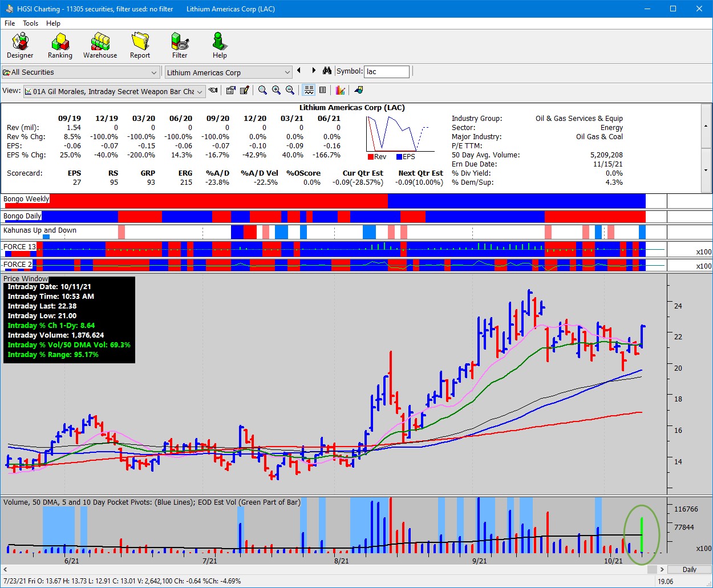This screenshot has width=713, height=588.
Task: Click the Symbol input field
Action: (x=387, y=71)
